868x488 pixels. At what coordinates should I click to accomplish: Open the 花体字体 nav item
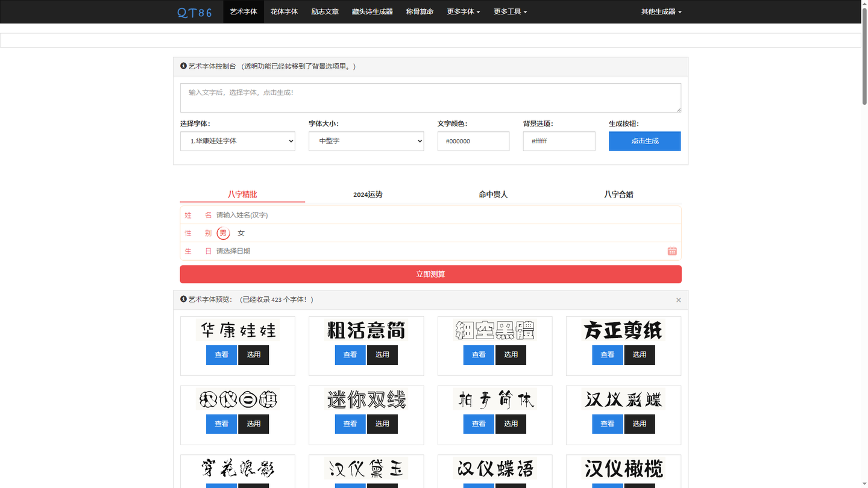pos(284,11)
